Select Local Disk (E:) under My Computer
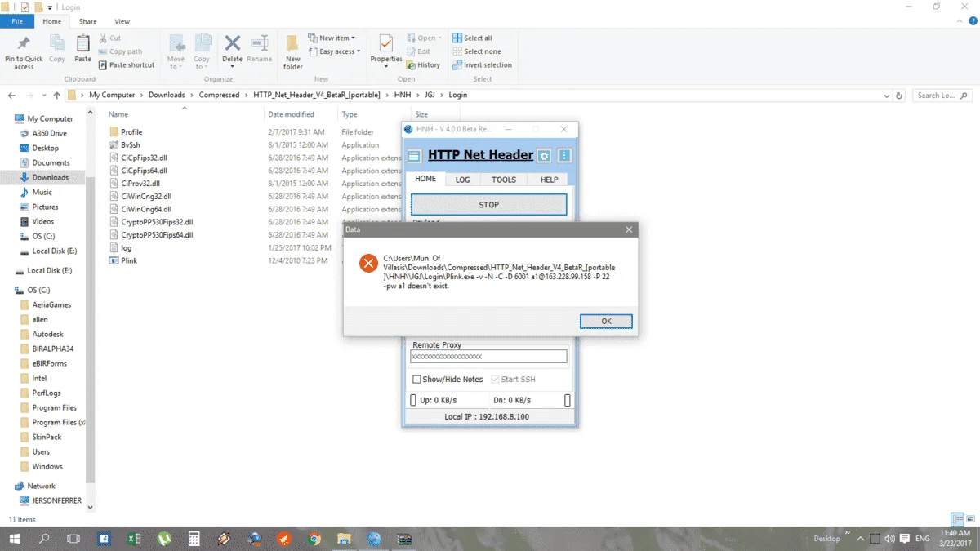The image size is (980, 551). (54, 251)
